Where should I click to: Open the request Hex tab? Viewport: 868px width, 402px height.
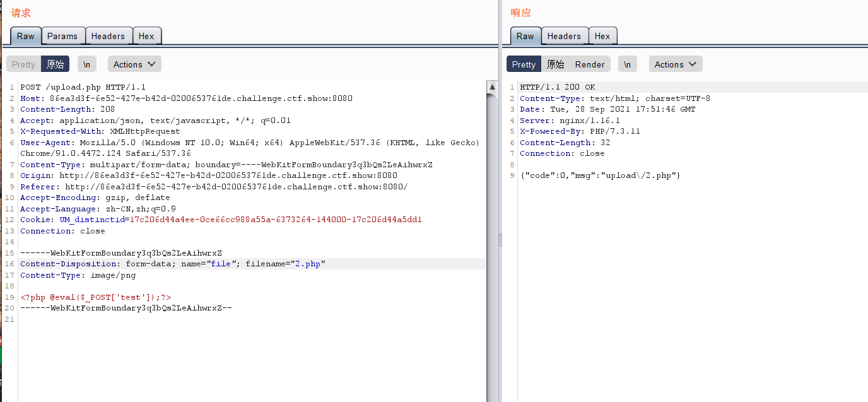click(x=146, y=36)
